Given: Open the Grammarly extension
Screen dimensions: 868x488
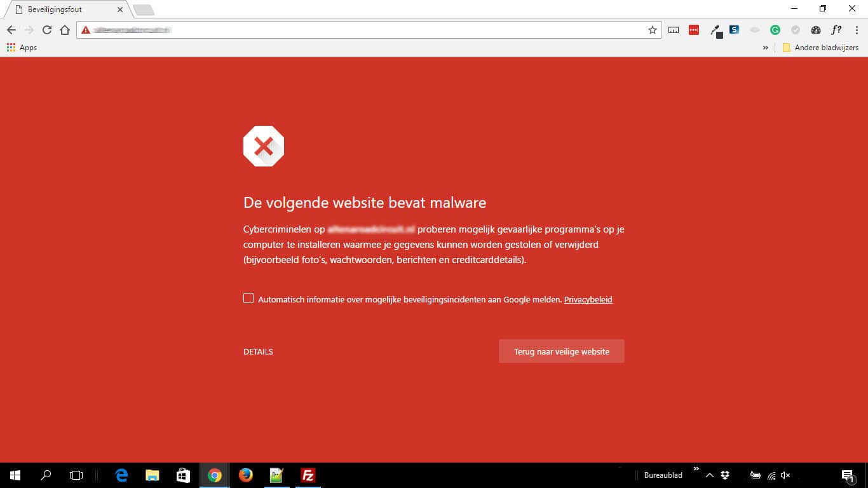Looking at the screenshot, I should [775, 29].
